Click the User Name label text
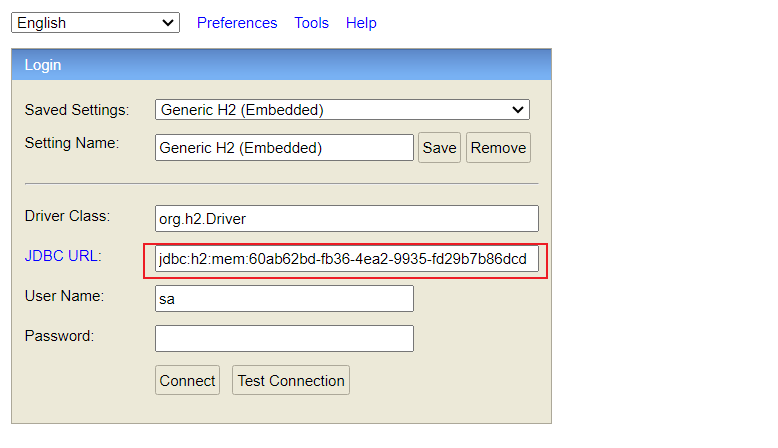 64,296
